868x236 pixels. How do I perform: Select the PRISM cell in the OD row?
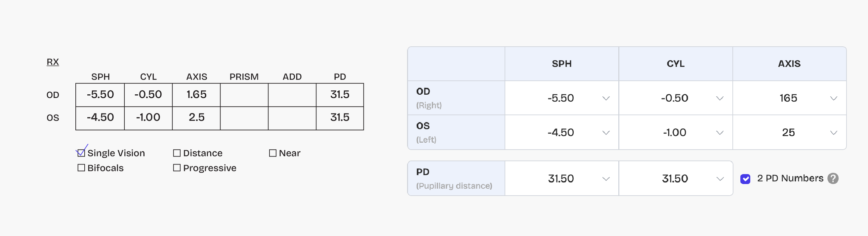244,95
